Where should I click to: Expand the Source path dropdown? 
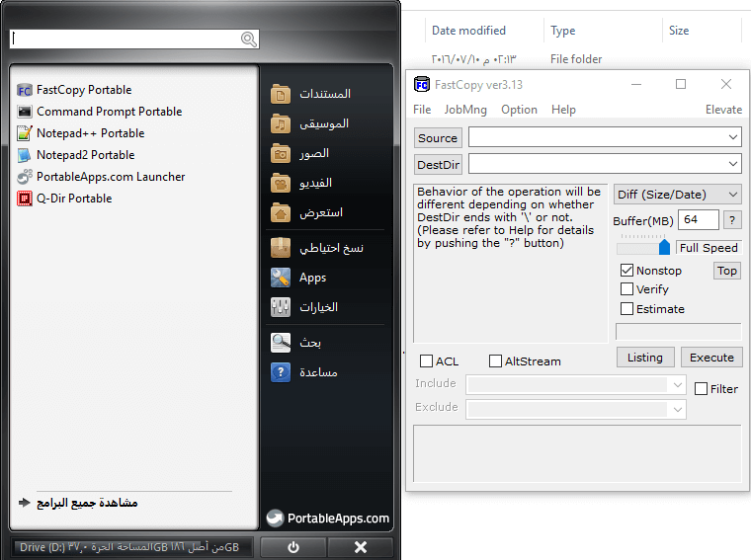point(733,137)
